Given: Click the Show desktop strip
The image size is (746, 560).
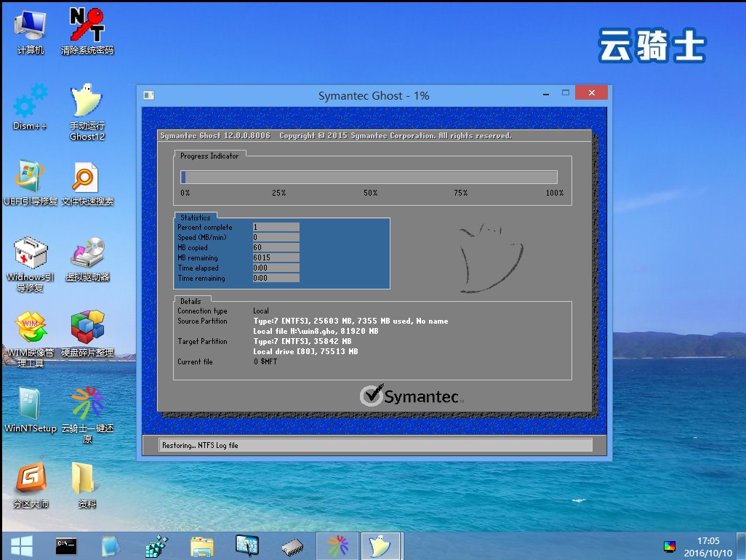Looking at the screenshot, I should point(742,545).
